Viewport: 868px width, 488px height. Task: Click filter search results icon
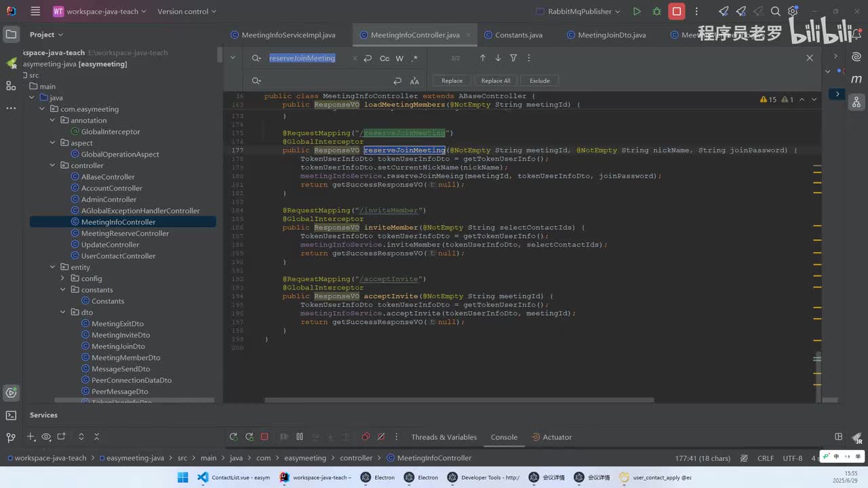(513, 58)
